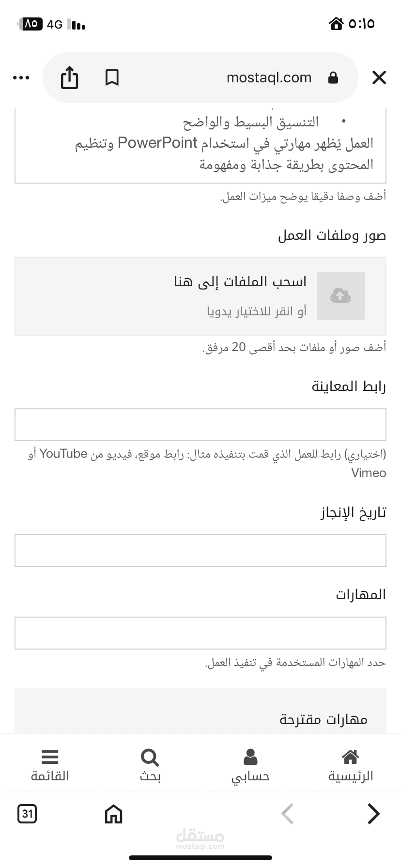Viewport: 401px width, 868px height.
Task: Tap the mostaql.com address text
Action: point(269,77)
